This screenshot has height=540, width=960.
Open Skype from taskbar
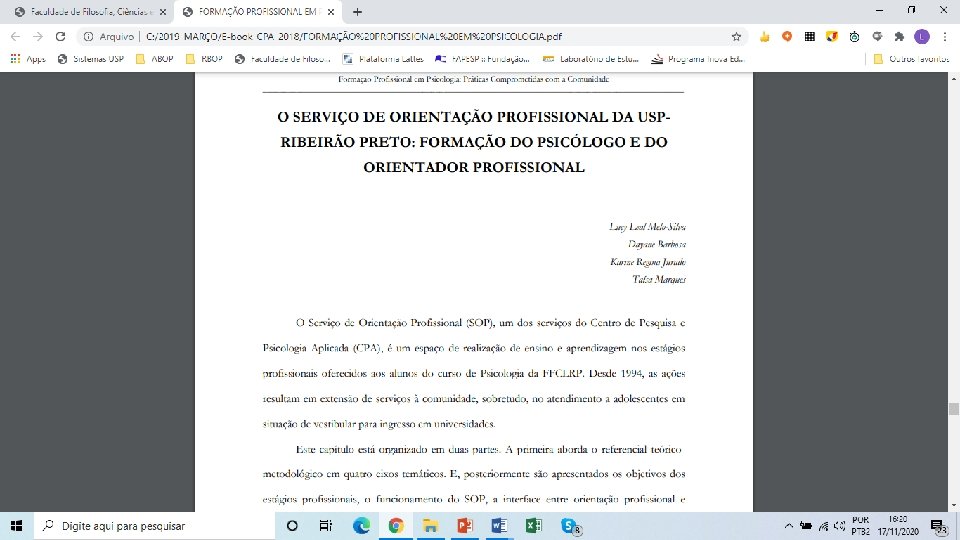coord(570,526)
